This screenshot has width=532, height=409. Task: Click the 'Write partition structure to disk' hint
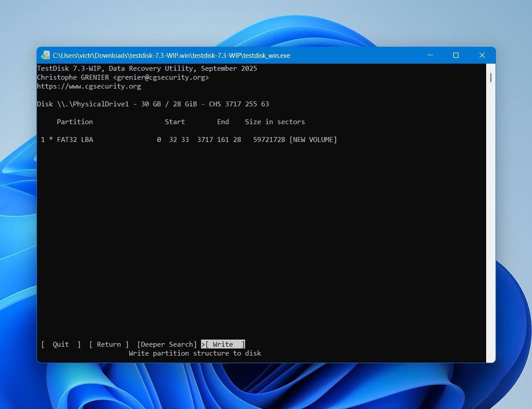click(x=195, y=353)
